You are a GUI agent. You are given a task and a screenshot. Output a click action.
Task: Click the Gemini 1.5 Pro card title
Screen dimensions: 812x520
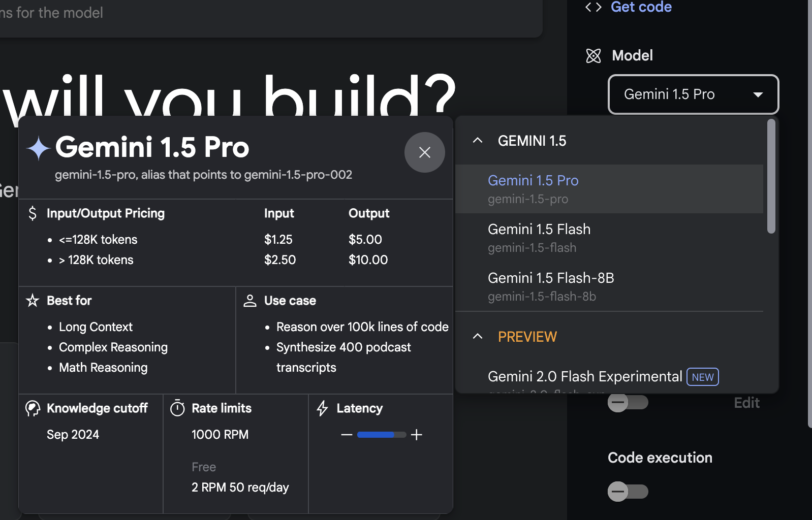[x=152, y=147]
